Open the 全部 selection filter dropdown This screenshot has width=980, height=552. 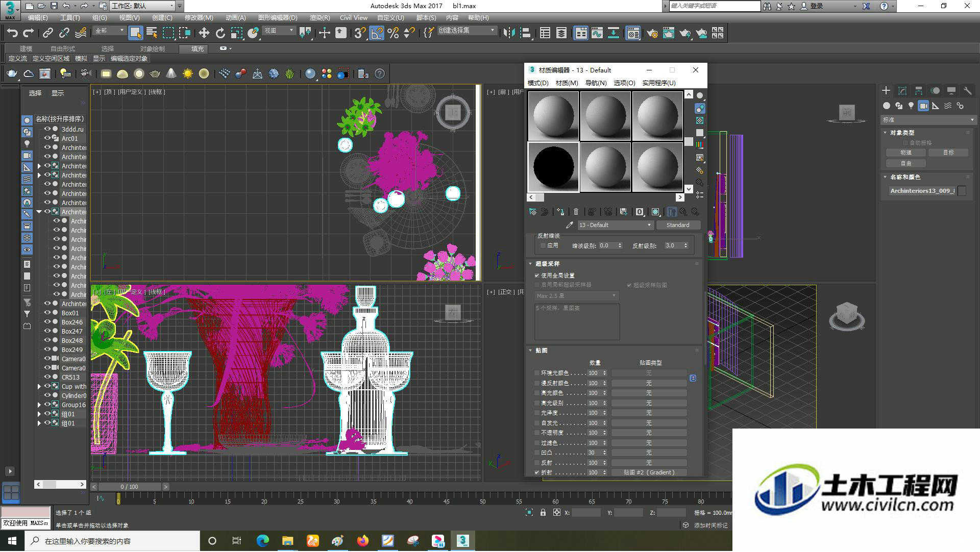(109, 31)
